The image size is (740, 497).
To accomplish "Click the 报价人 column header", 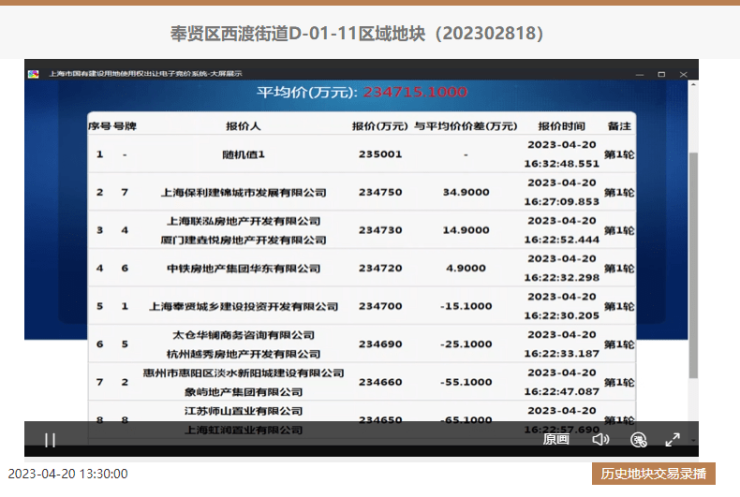I will [243, 126].
